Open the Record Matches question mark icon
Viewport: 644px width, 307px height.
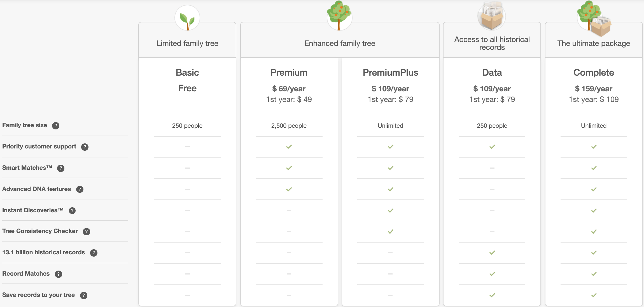pyautogui.click(x=59, y=274)
